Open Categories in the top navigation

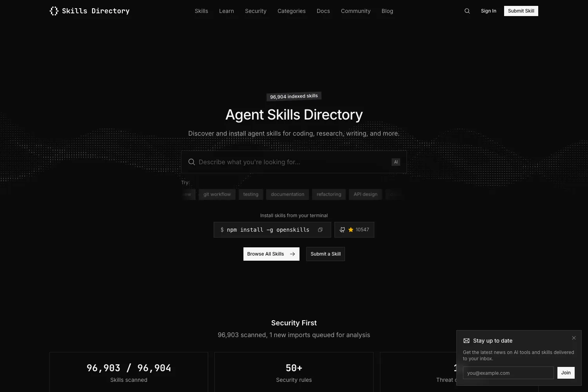click(x=292, y=11)
